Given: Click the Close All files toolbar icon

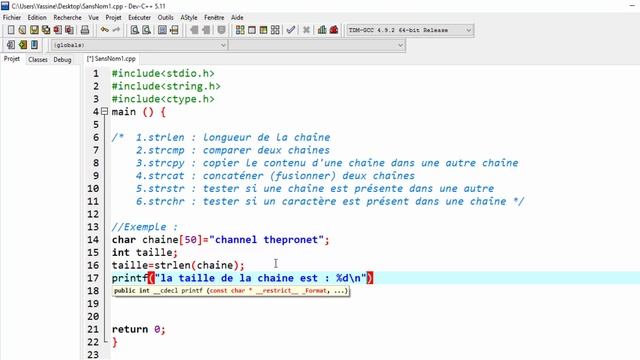Looking at the screenshot, I should pyautogui.click(x=69, y=30).
